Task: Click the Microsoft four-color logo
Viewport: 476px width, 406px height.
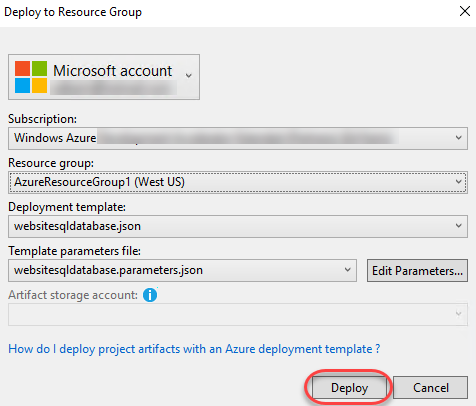Action: tap(31, 77)
